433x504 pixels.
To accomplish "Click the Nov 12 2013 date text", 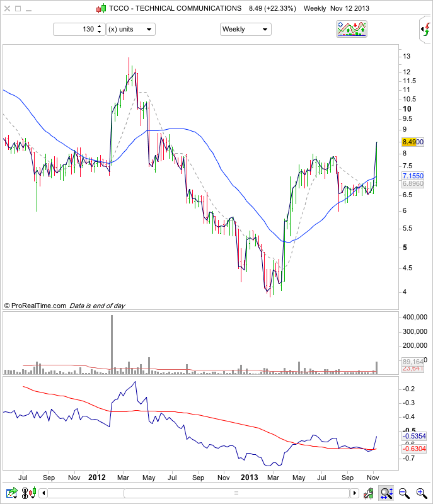I will click(350, 8).
